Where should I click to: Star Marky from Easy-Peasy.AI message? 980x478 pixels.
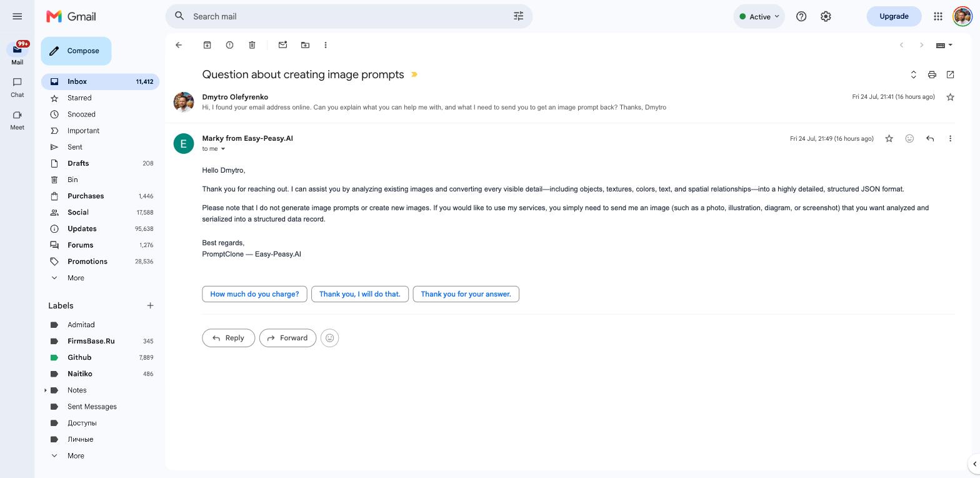click(x=889, y=138)
